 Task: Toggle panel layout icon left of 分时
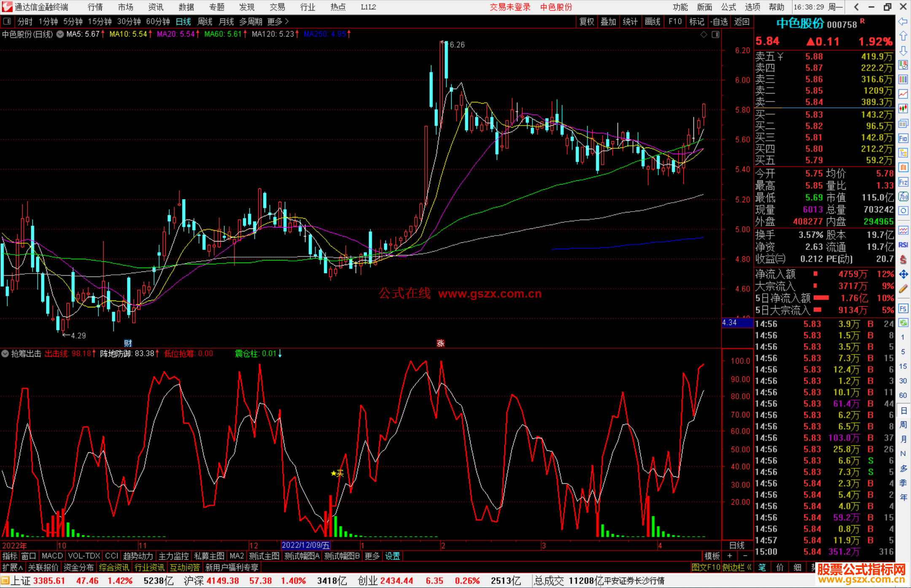click(x=7, y=21)
